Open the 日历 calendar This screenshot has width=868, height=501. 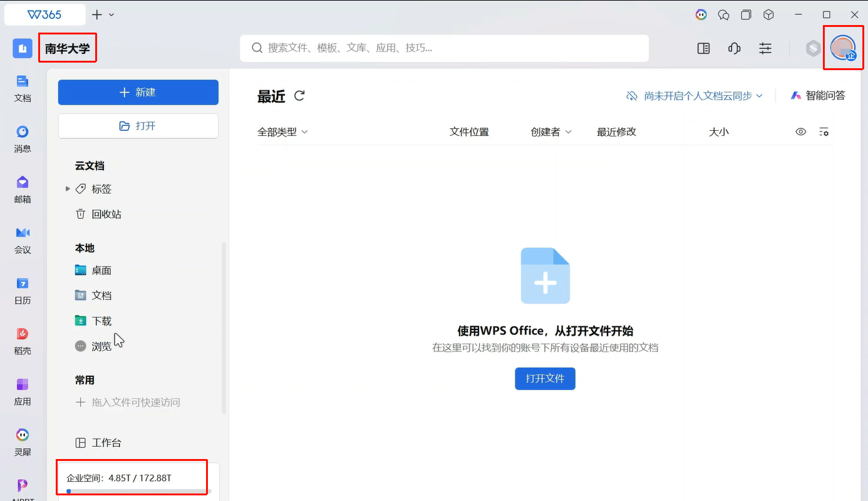pyautogui.click(x=23, y=291)
